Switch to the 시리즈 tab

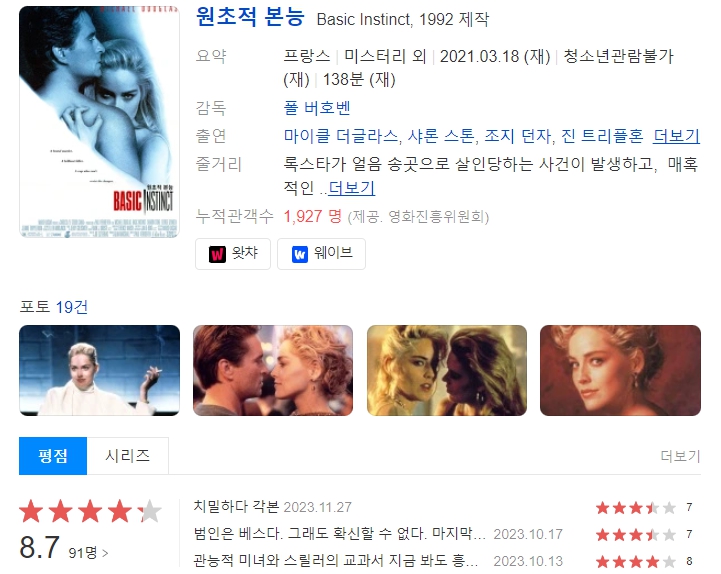click(127, 456)
